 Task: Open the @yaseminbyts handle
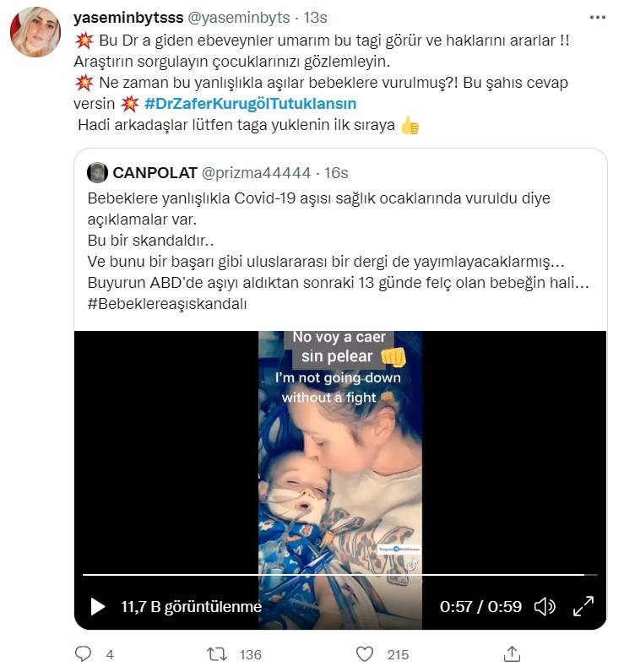[239, 18]
